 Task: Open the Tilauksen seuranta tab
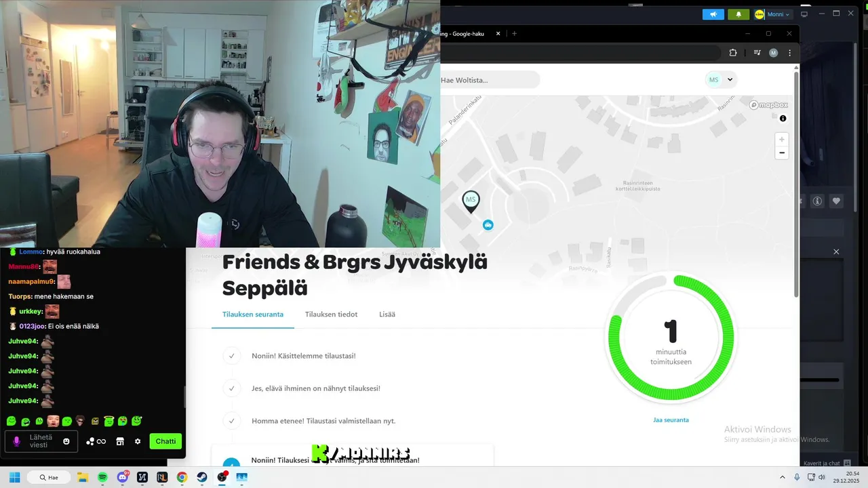coord(253,314)
